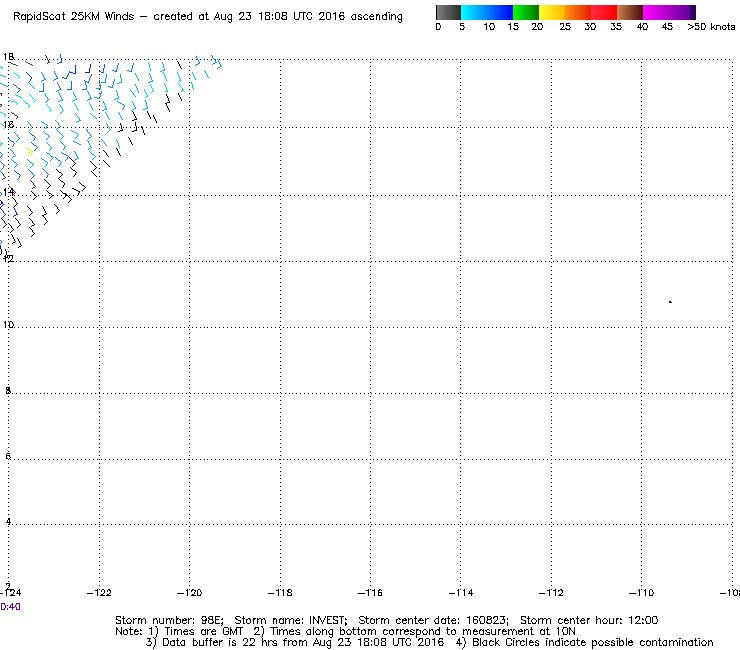740x650 pixels.
Task: Click the red 30-35 knots legend segment
Action: pyautogui.click(x=604, y=12)
